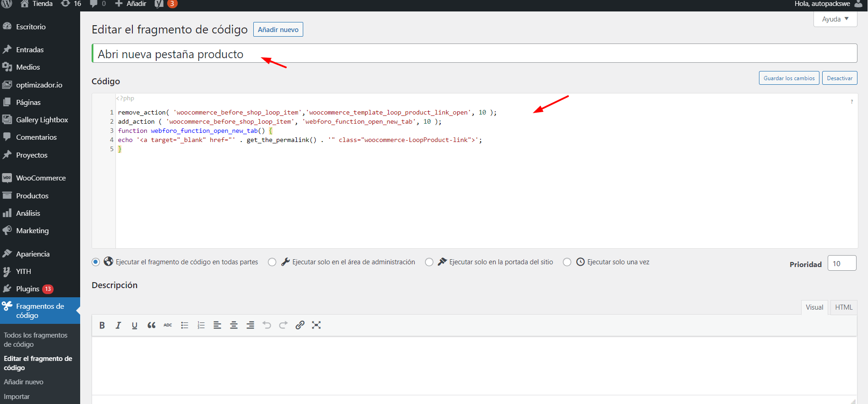868x404 pixels.
Task: Open comments bubble in admin bar
Action: (98, 4)
